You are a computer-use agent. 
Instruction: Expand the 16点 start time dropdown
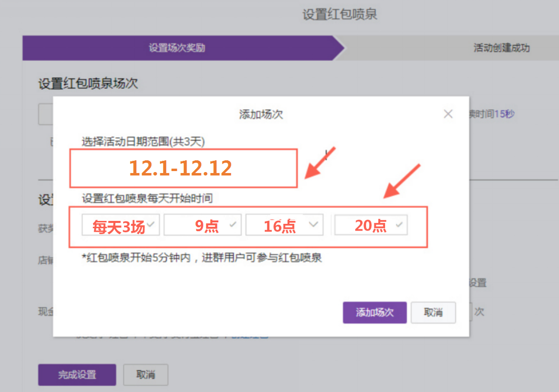pos(284,226)
